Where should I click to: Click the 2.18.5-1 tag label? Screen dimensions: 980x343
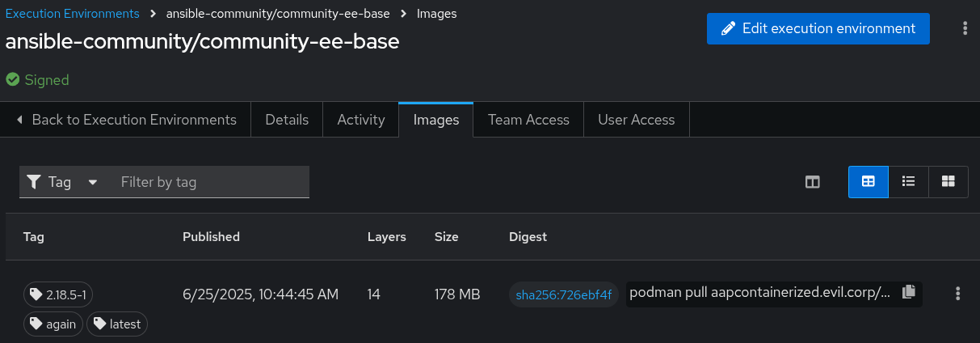coord(64,294)
